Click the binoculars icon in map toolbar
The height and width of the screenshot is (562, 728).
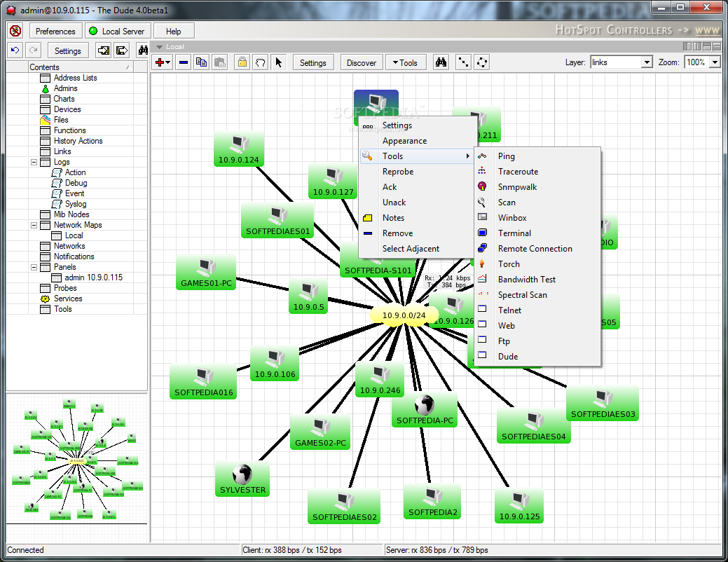click(x=441, y=62)
